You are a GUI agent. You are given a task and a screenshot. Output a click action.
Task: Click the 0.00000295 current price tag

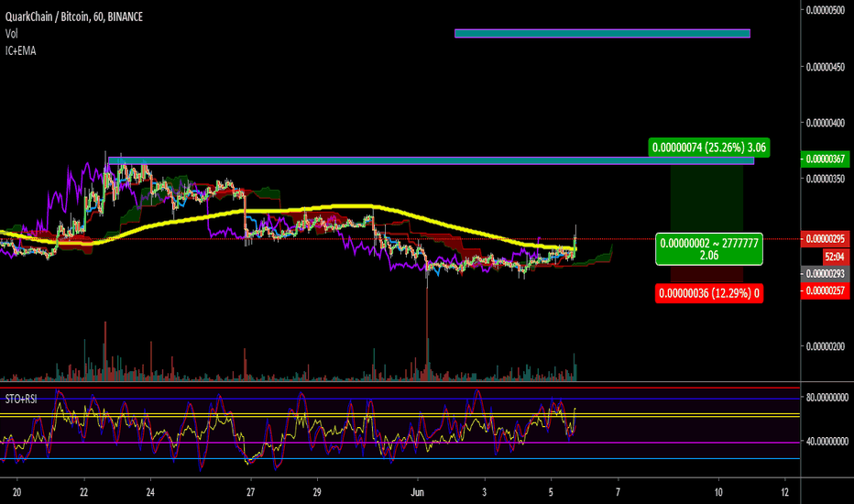(x=826, y=238)
